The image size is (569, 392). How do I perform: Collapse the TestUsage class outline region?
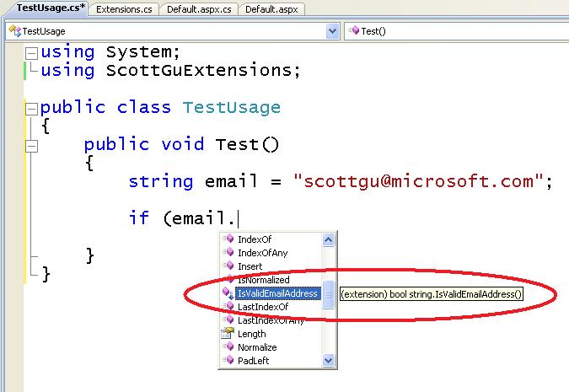[31, 108]
